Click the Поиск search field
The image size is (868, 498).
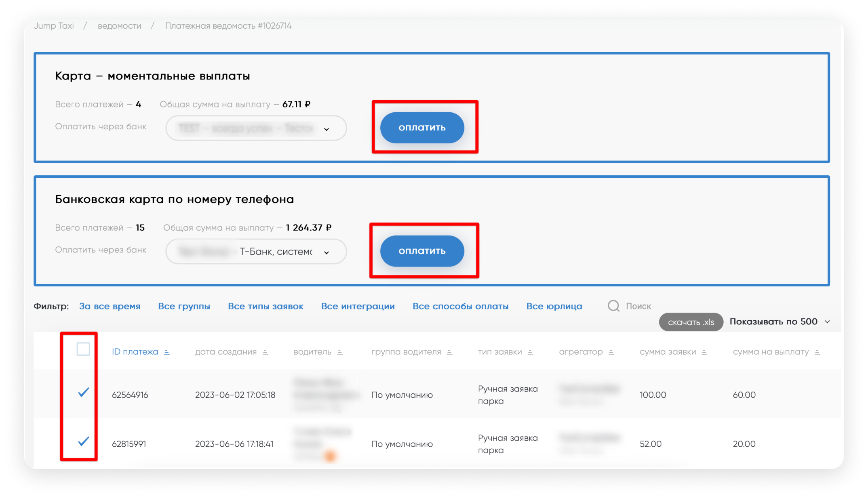[638, 306]
